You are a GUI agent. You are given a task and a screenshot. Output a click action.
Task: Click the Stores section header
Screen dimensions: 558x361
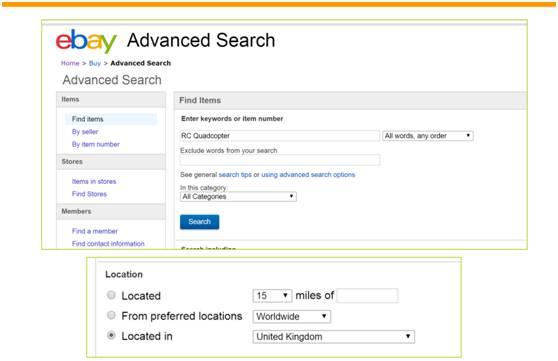coord(111,162)
